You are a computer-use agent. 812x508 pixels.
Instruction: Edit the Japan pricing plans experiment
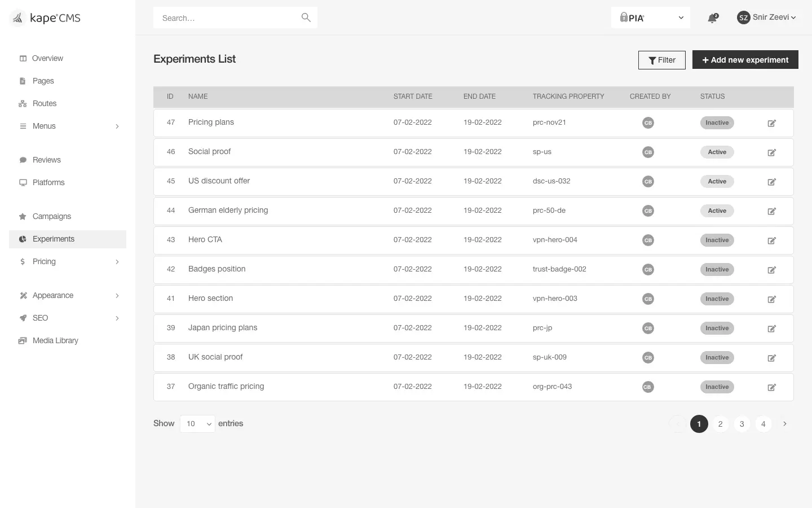coord(771,329)
